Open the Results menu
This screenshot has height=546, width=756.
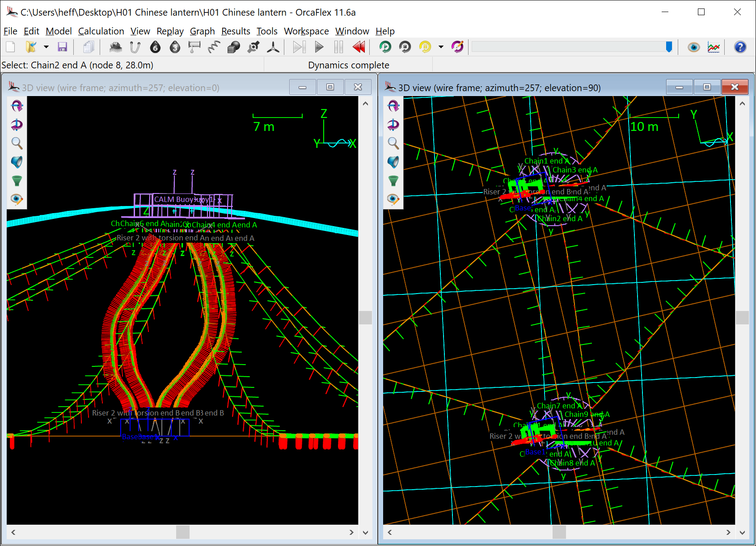[x=236, y=31]
